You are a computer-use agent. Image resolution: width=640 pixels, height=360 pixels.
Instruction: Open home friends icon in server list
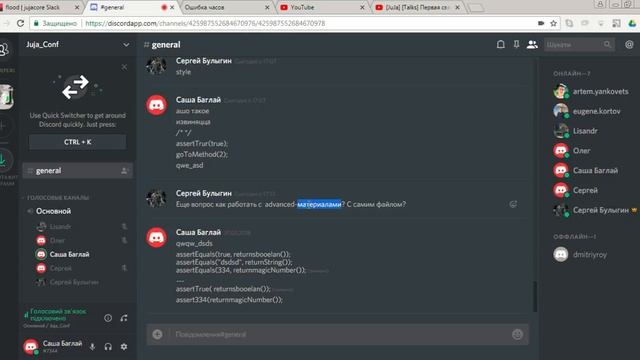(4, 49)
